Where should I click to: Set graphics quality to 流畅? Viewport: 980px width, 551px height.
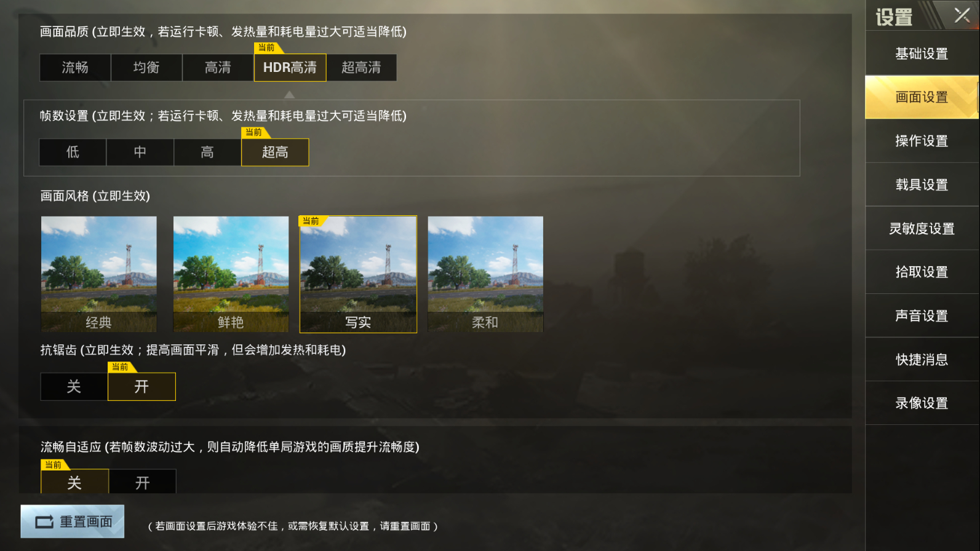[x=75, y=68]
